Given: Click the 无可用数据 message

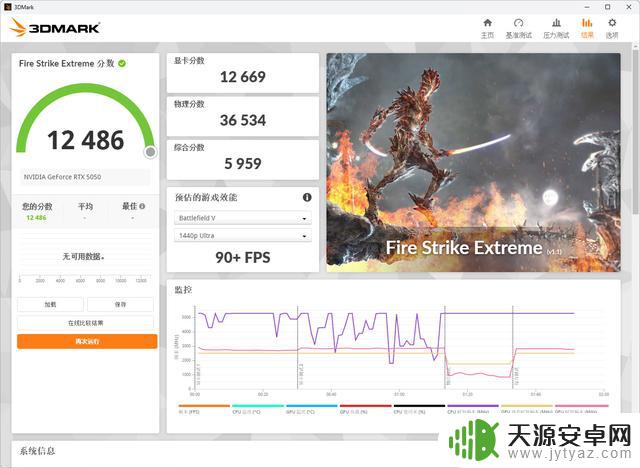Looking at the screenshot, I should pos(84,257).
